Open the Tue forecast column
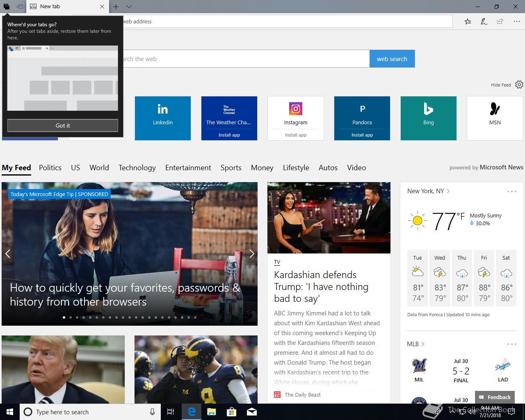 pos(418,278)
